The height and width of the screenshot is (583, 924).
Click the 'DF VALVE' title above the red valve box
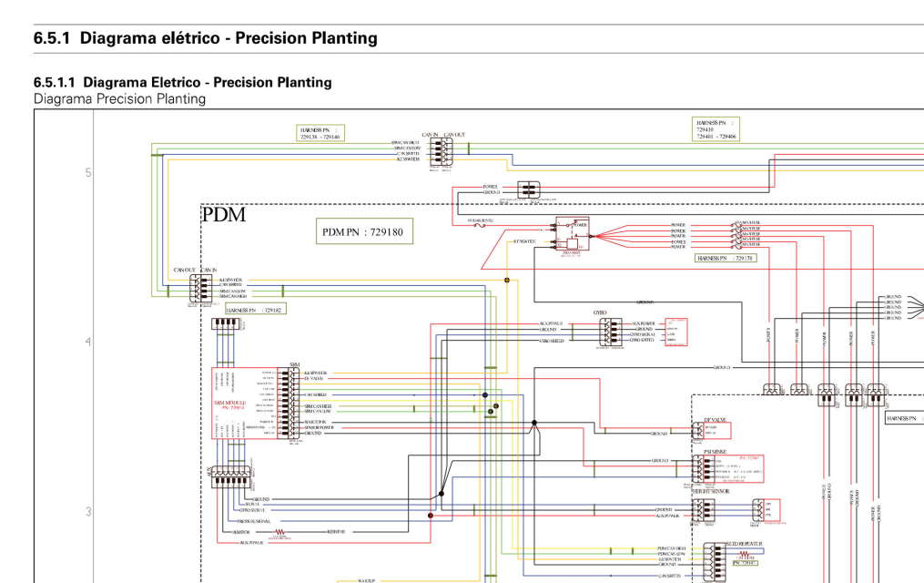(x=716, y=420)
